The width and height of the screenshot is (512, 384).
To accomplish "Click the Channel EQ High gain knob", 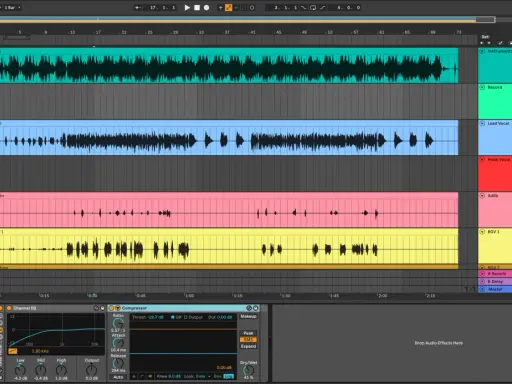I will coord(61,370).
